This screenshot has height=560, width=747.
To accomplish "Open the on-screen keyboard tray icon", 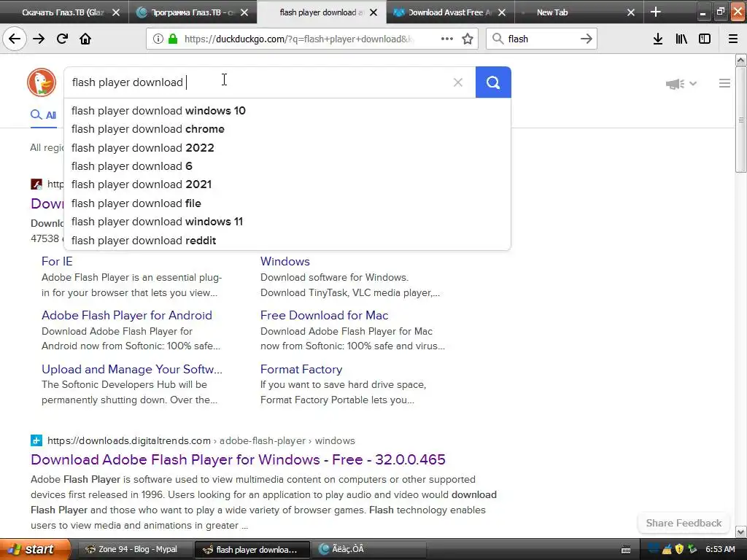I will [x=626, y=550].
